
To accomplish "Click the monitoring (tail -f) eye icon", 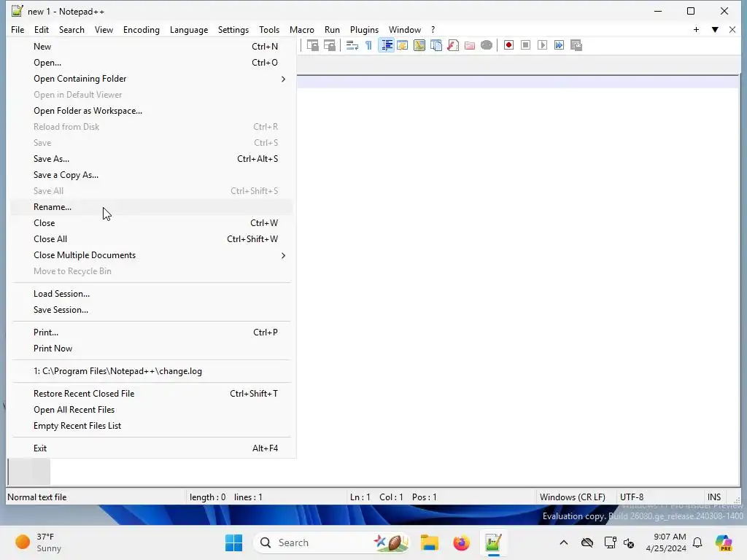I will coord(487,45).
